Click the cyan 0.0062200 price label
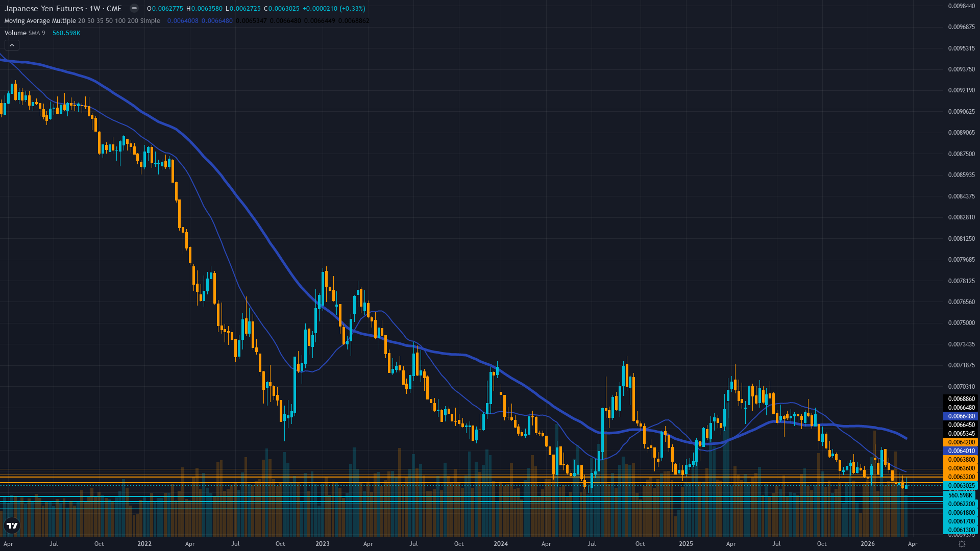Image resolution: width=980 pixels, height=551 pixels. tap(961, 504)
